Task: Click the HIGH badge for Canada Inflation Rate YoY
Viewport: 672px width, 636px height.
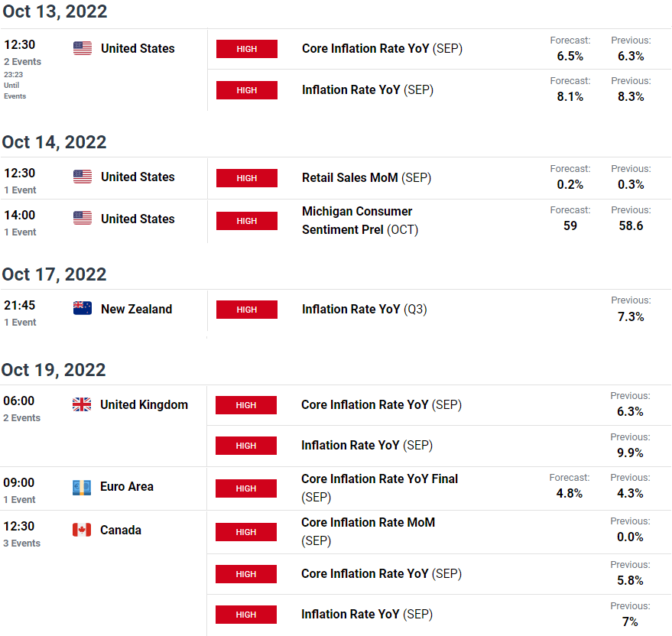Action: pyautogui.click(x=246, y=615)
